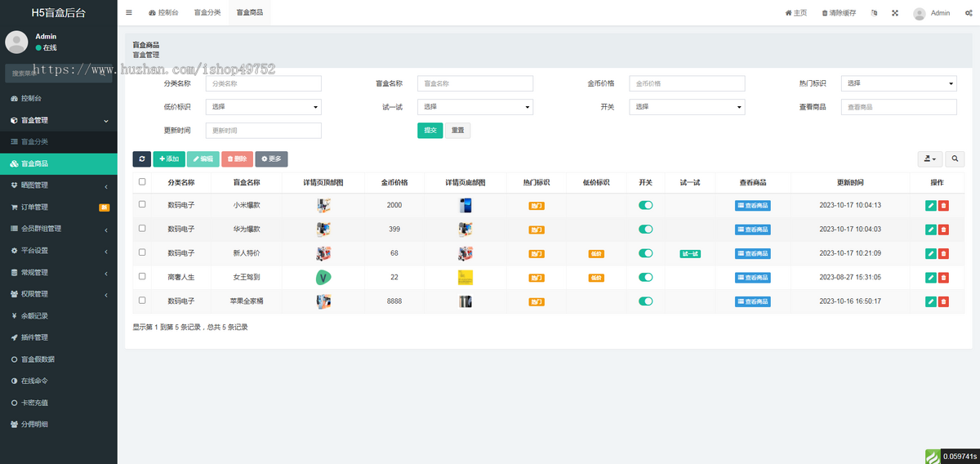
Task: Delete the 苹果全家桶 row
Action: (x=944, y=301)
